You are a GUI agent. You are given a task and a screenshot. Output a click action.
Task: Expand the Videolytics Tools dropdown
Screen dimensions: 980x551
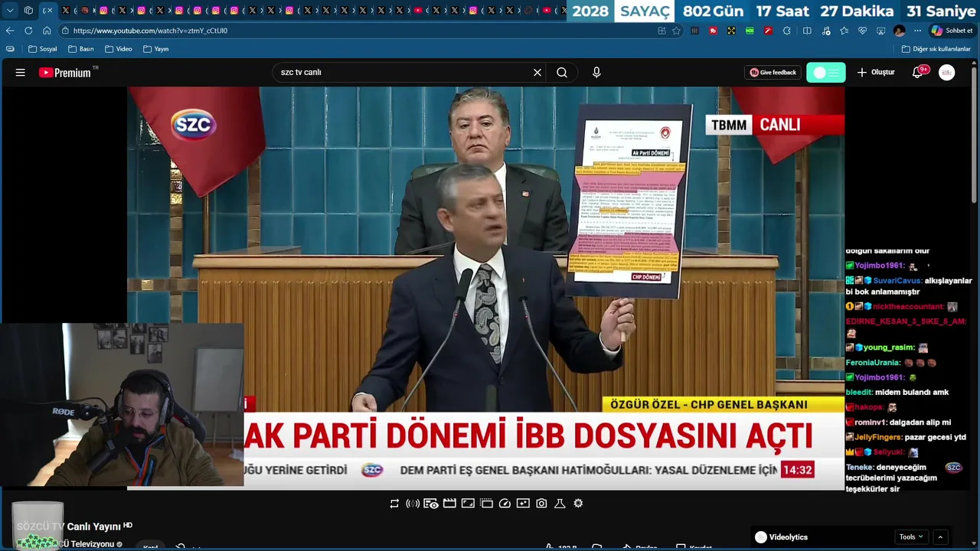(x=911, y=537)
